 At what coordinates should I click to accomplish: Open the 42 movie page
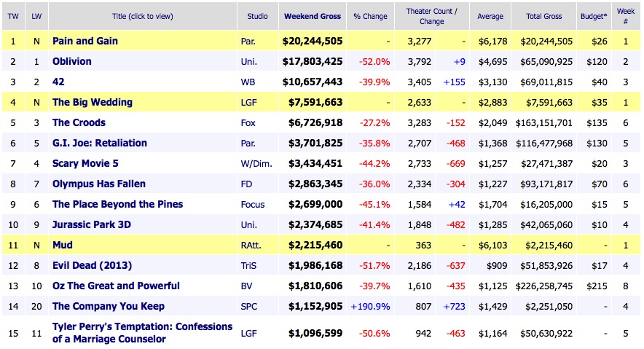point(59,82)
